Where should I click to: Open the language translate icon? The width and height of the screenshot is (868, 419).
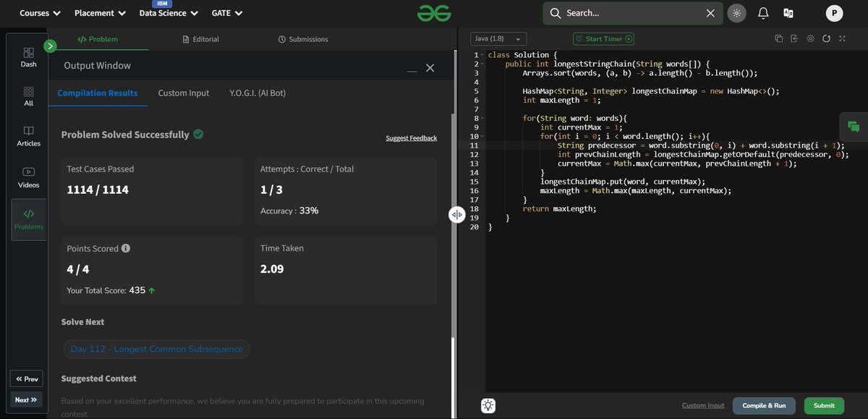(x=788, y=13)
